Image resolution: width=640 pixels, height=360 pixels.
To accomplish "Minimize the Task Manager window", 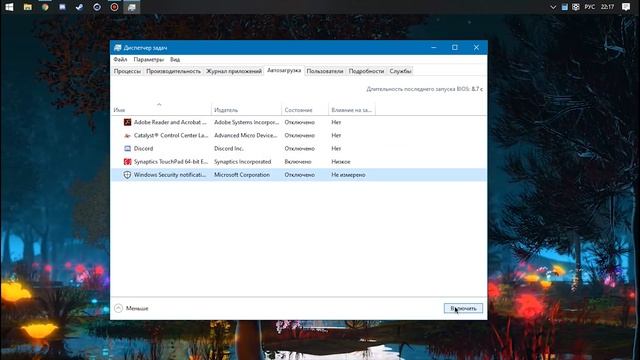I will click(433, 47).
